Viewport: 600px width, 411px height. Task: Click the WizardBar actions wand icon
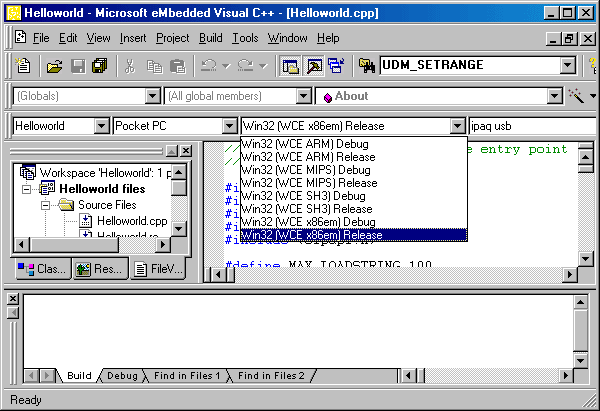click(574, 96)
